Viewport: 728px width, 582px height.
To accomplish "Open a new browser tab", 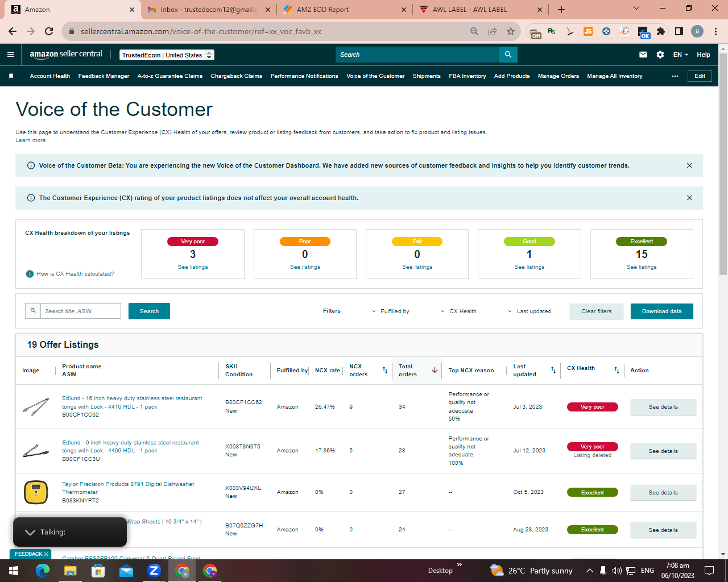I will coord(561,10).
